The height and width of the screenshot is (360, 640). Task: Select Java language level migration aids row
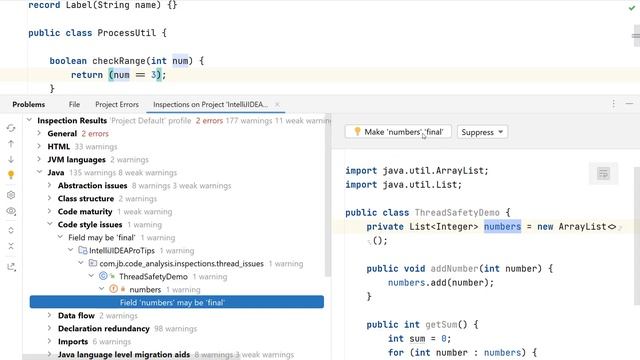(124, 354)
